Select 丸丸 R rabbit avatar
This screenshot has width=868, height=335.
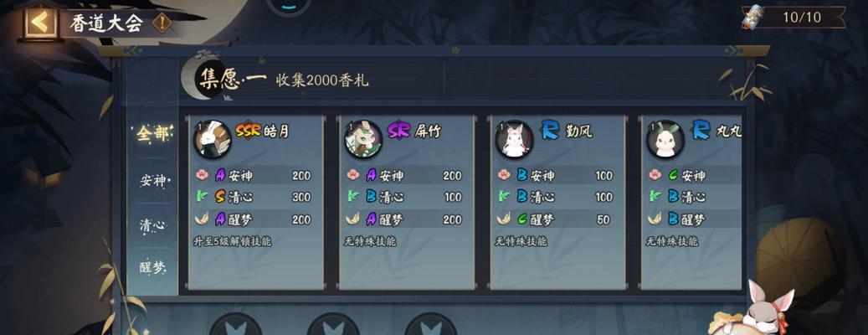tap(665, 139)
